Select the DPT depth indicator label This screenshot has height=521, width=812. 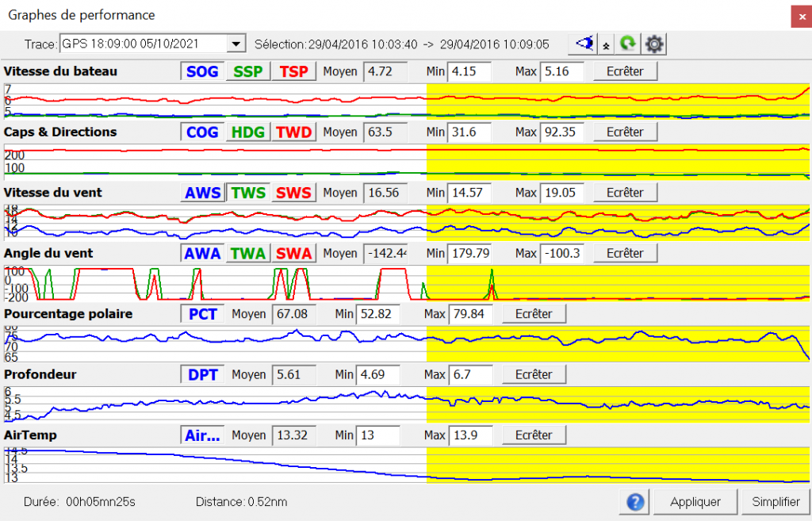[x=202, y=374]
